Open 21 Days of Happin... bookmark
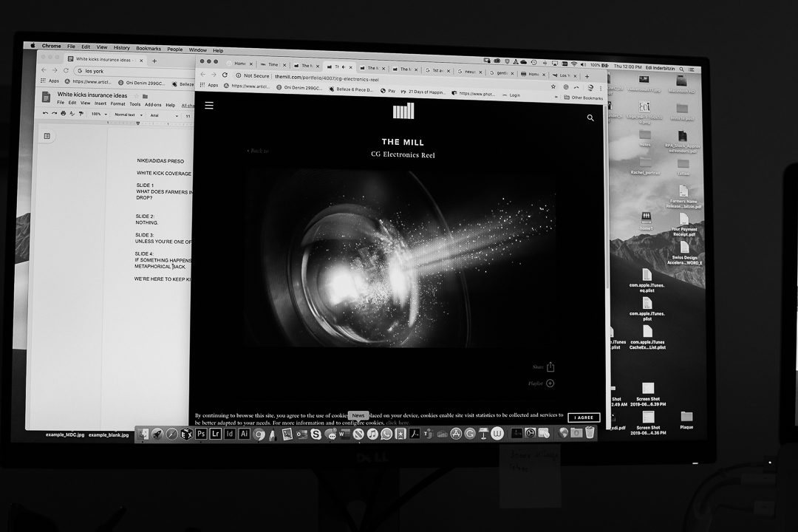The height and width of the screenshot is (532, 798). (x=423, y=92)
